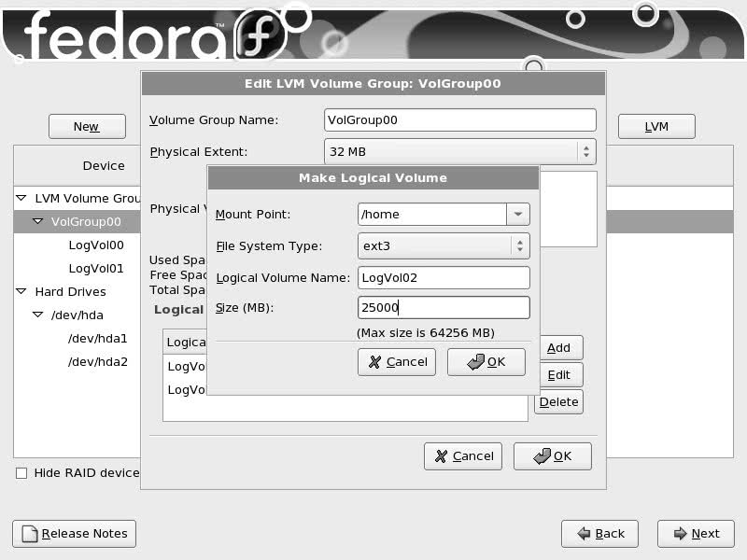Tick the Hide RAID device checkbox
The width and height of the screenshot is (747, 560).
tap(21, 473)
